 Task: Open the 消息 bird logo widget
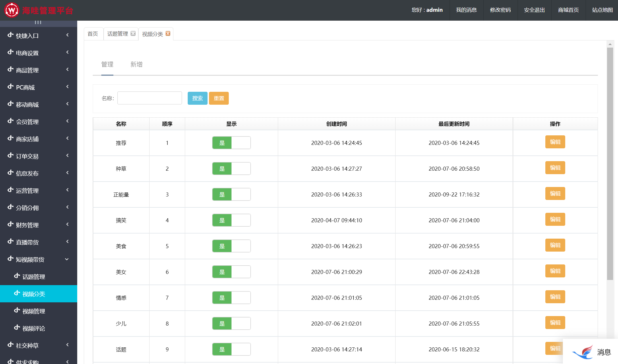pos(583,352)
